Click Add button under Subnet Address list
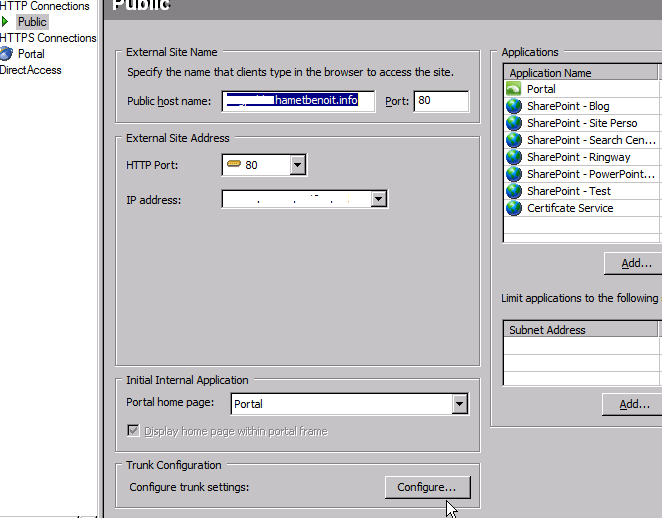The height and width of the screenshot is (518, 662). [634, 404]
